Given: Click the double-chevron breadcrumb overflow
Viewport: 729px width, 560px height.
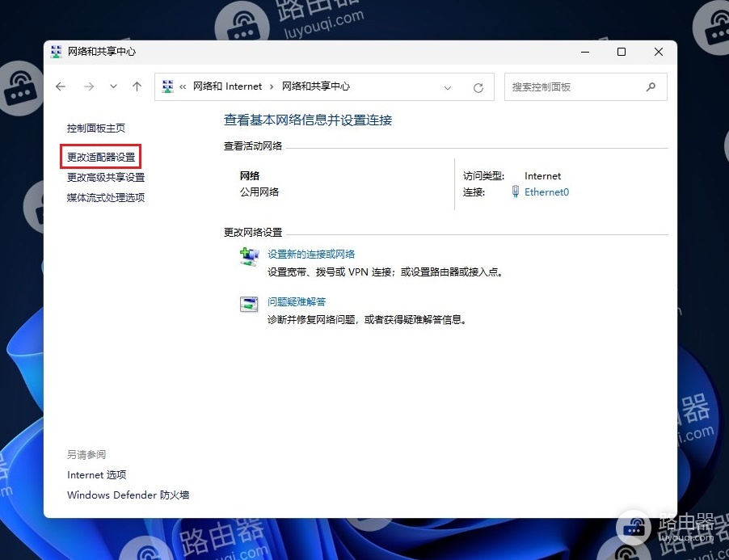Looking at the screenshot, I should pos(183,87).
